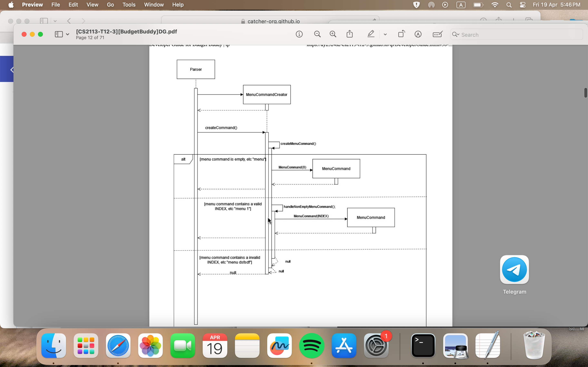Select the Highlight pen tool
This screenshot has width=588, height=367.
click(x=371, y=34)
